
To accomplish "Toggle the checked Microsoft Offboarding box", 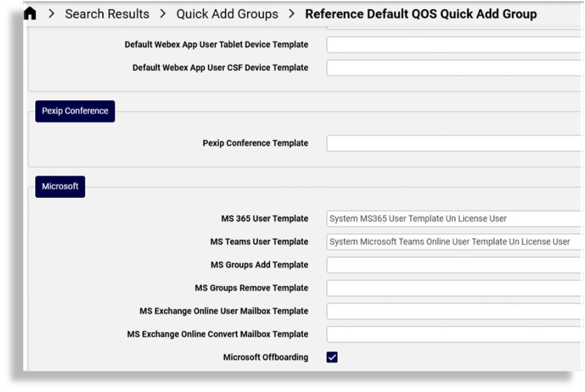I will pyautogui.click(x=331, y=357).
